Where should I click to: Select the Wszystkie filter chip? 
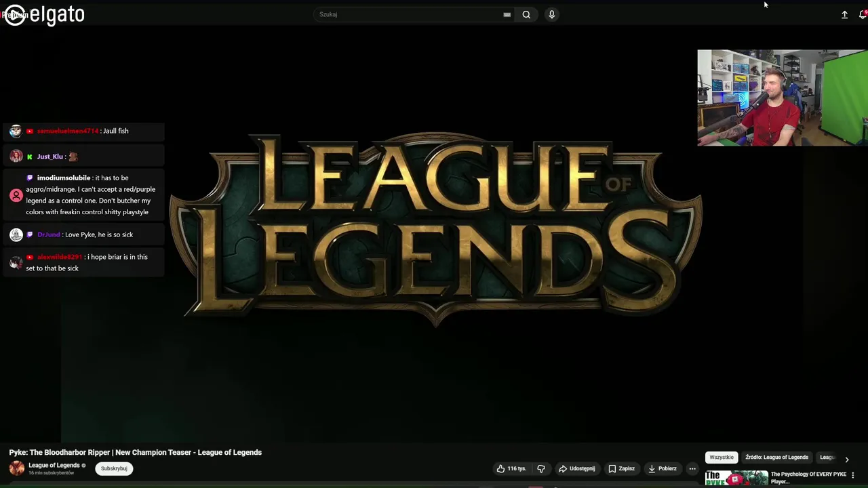(x=722, y=457)
